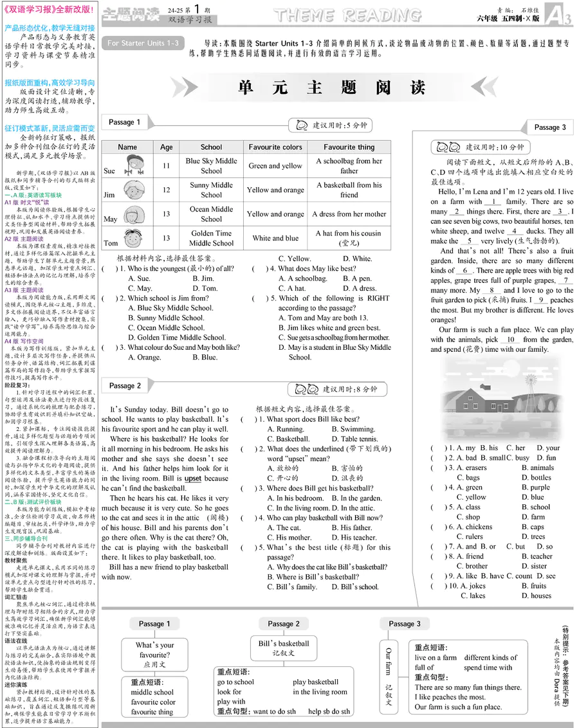Image resolution: width=579 pixels, height=728 pixels.
Task: Click the "For Starter Units 1-3" badge
Action: pos(143,43)
